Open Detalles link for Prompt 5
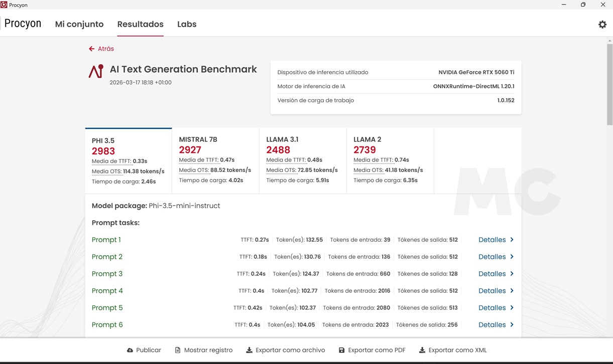 [x=492, y=308]
